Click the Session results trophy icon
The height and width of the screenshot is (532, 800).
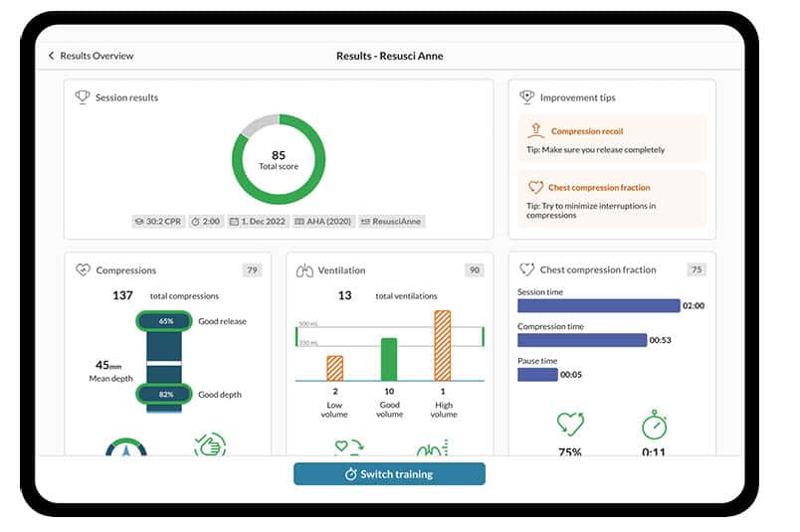(83, 97)
